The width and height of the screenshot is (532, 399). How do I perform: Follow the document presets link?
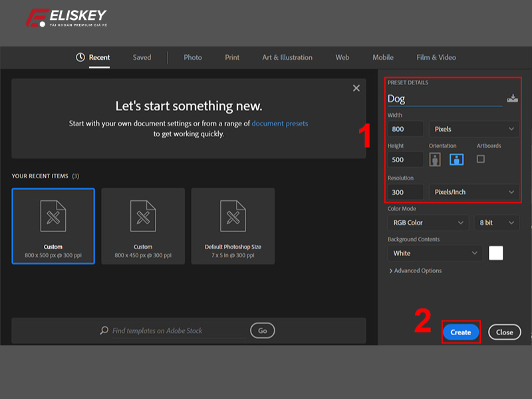click(279, 124)
